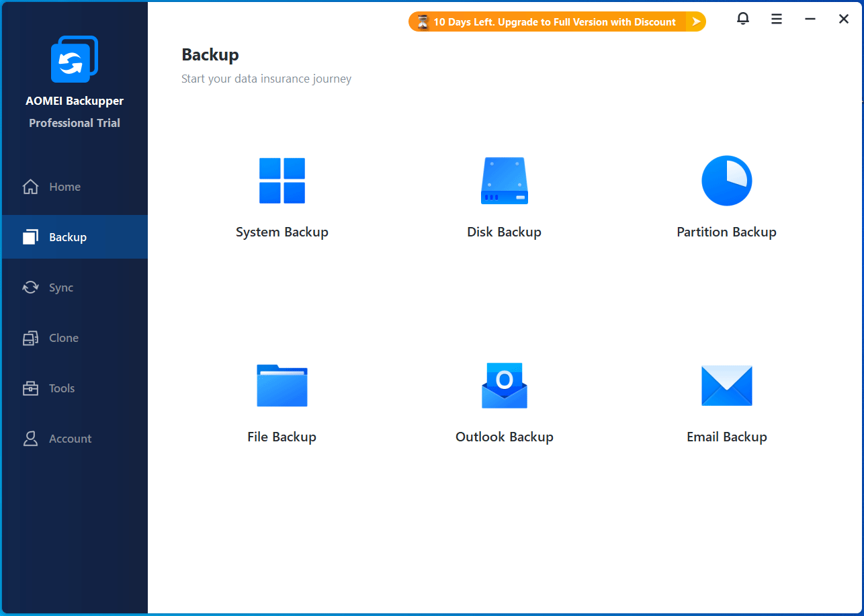Click the 'AOMEI Backupper' product name text
Image resolution: width=864 pixels, height=616 pixels.
pos(75,101)
